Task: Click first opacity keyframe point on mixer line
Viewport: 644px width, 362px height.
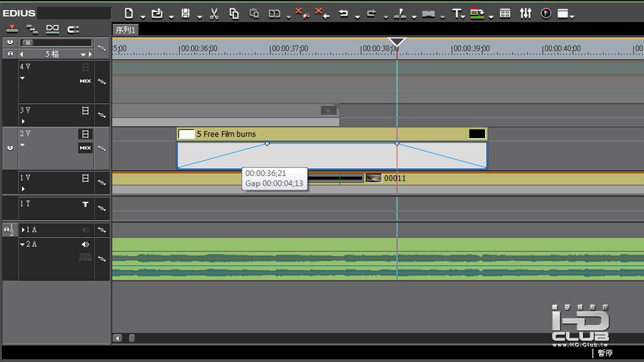Action: click(267, 143)
